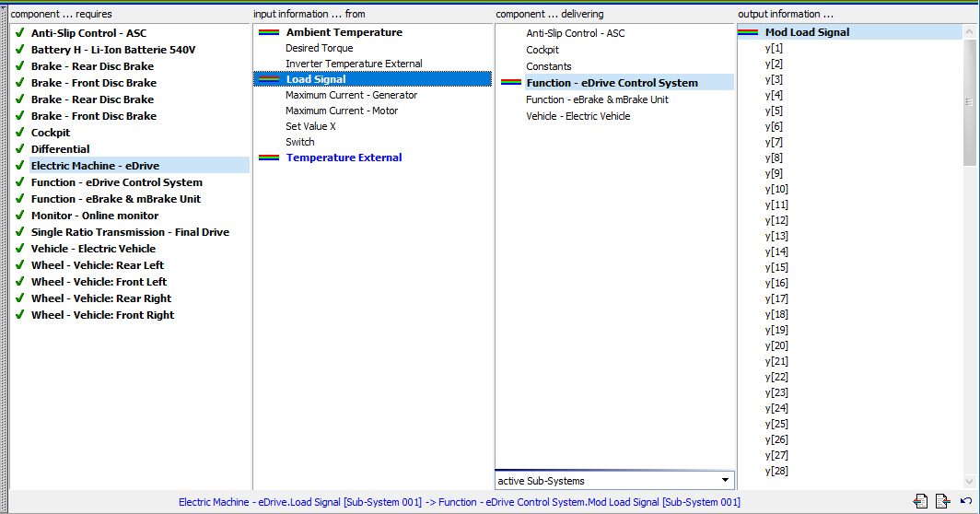980x514 pixels.
Task: Click the blue connection path link at bottom
Action: (459, 502)
